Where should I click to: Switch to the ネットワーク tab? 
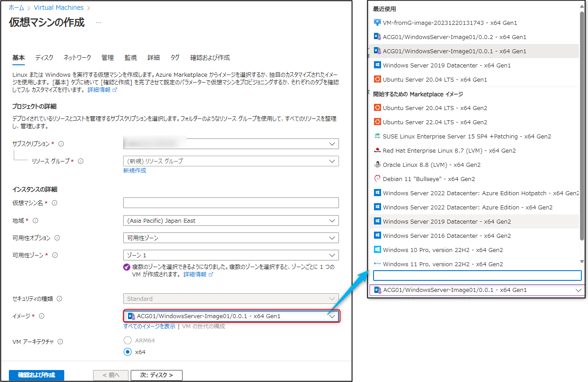(x=77, y=58)
